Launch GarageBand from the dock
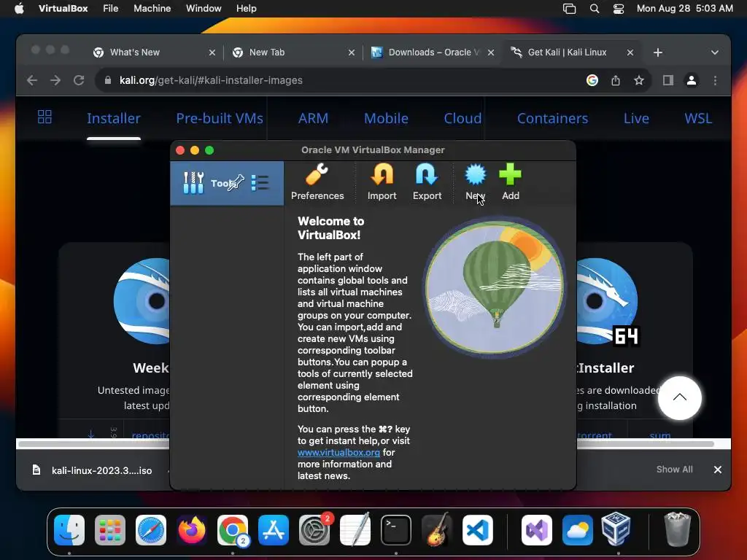Viewport: 747px width, 560px height. click(x=437, y=530)
